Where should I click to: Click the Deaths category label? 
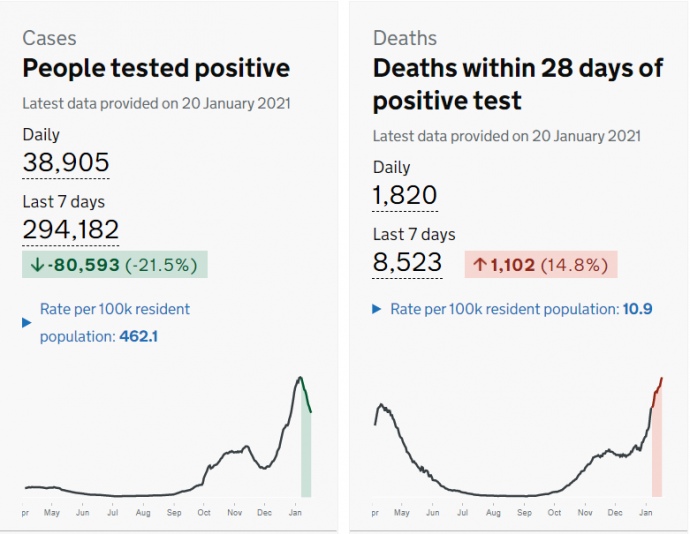tap(404, 38)
